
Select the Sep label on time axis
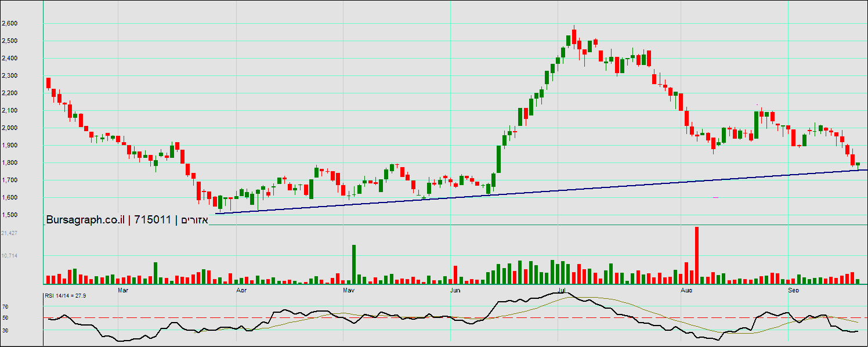793,289
